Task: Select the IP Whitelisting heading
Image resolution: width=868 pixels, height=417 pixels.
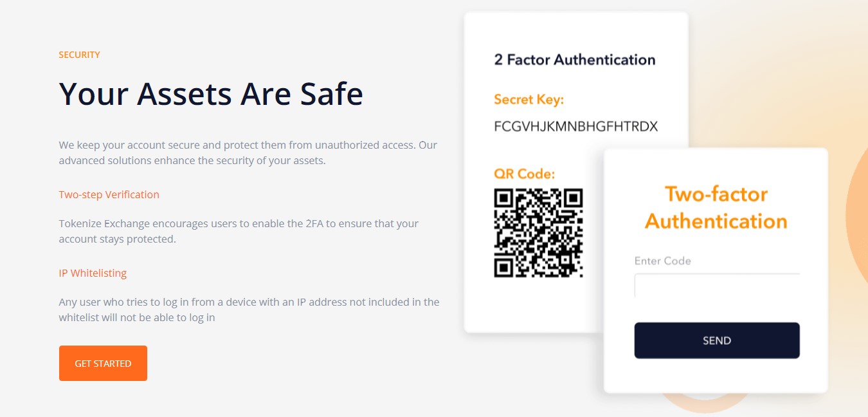Action: point(93,273)
